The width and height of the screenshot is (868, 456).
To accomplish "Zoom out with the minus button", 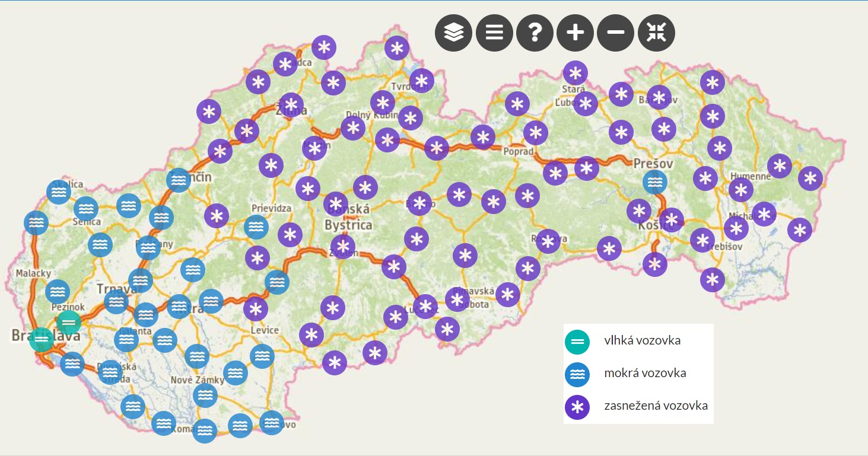I will [615, 33].
